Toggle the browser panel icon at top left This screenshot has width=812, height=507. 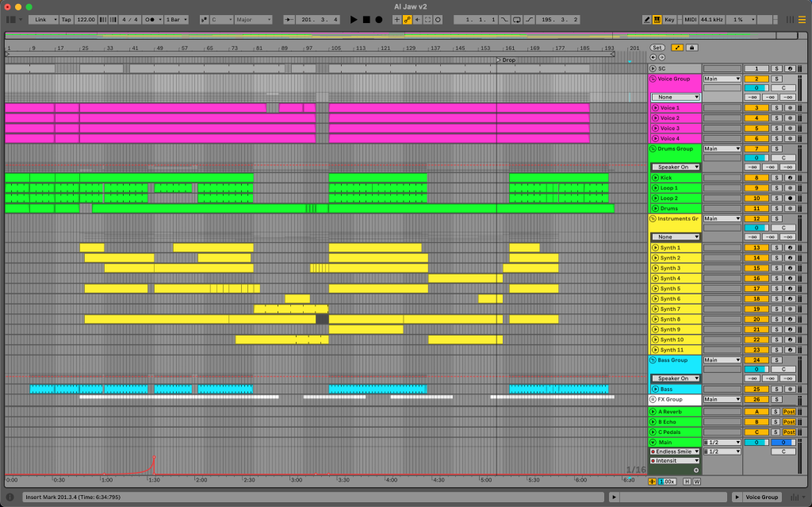pos(10,20)
